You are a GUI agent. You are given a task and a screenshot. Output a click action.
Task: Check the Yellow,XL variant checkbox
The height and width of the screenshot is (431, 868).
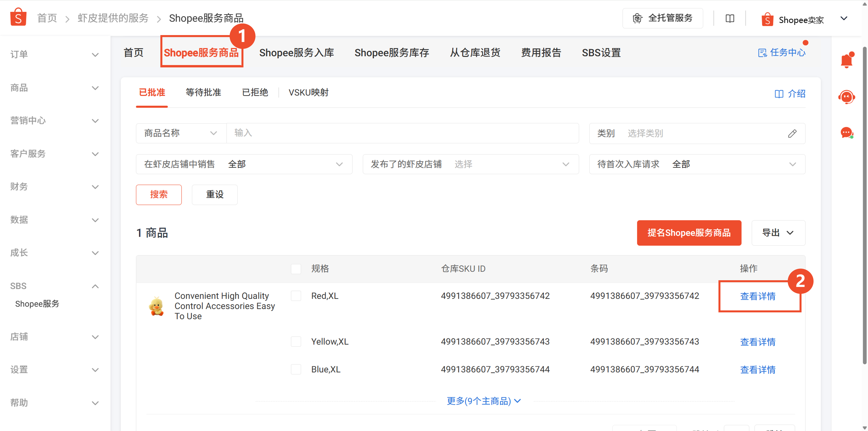(x=296, y=342)
